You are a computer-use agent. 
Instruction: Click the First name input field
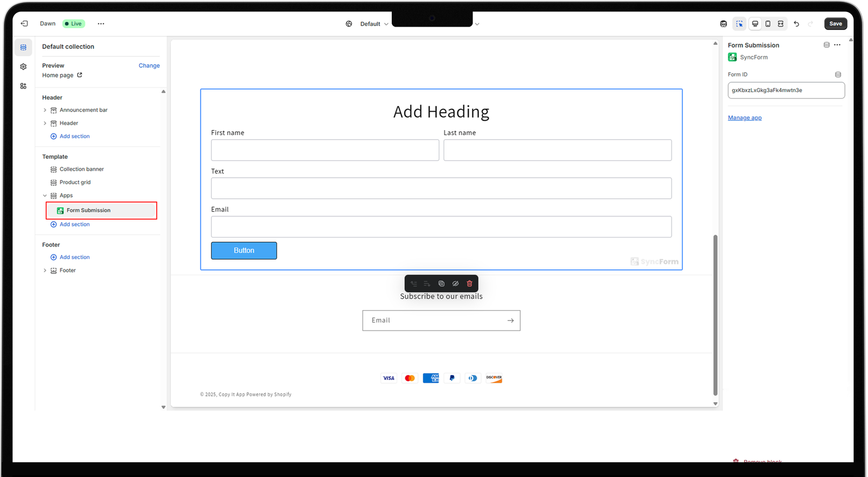[325, 150]
